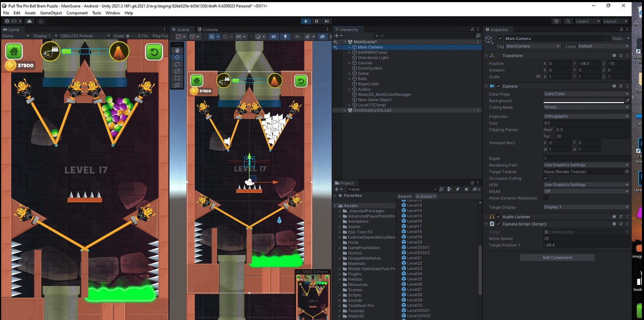The height and width of the screenshot is (320, 644).
Task: Expand the Canvas object in Hierarchy
Action: tap(350, 63)
